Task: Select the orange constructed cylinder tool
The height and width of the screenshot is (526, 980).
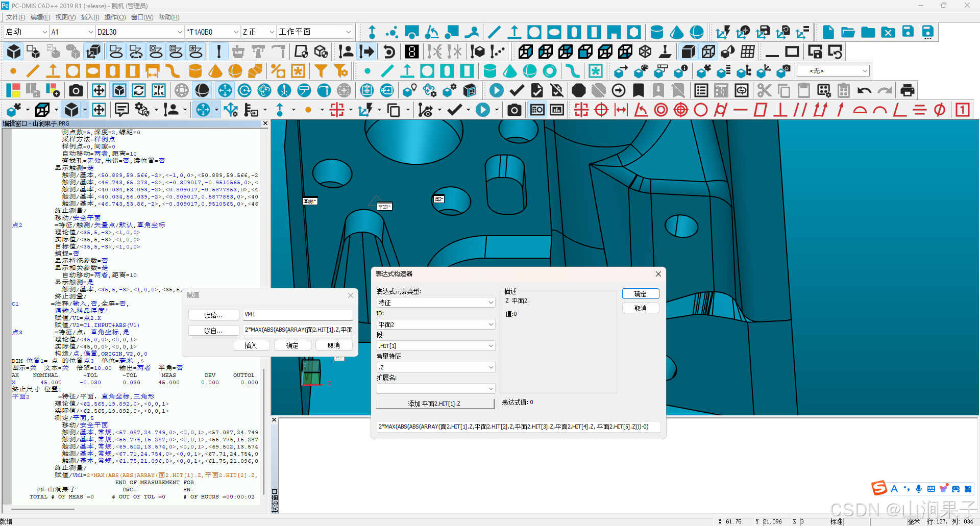Action: [195, 71]
